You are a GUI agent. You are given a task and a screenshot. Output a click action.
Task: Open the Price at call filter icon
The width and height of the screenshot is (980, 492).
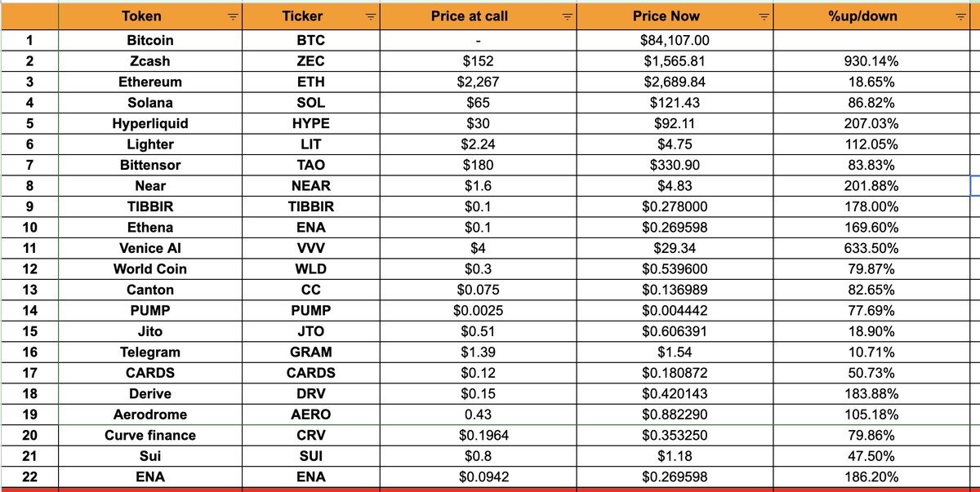click(568, 16)
